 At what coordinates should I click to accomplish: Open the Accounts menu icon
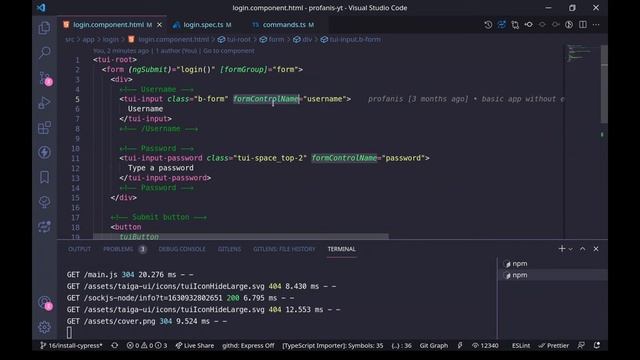[x=45, y=303]
